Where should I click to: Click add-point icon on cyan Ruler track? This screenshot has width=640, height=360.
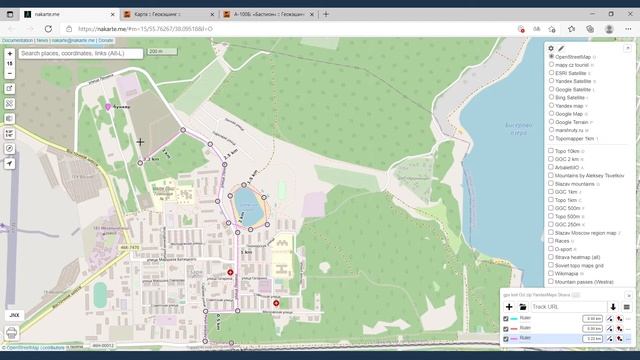point(620,318)
